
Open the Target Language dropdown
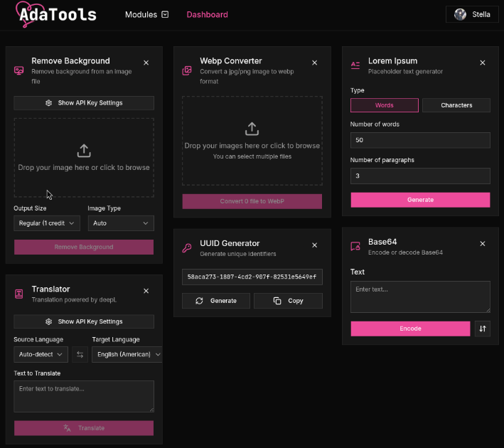[127, 354]
